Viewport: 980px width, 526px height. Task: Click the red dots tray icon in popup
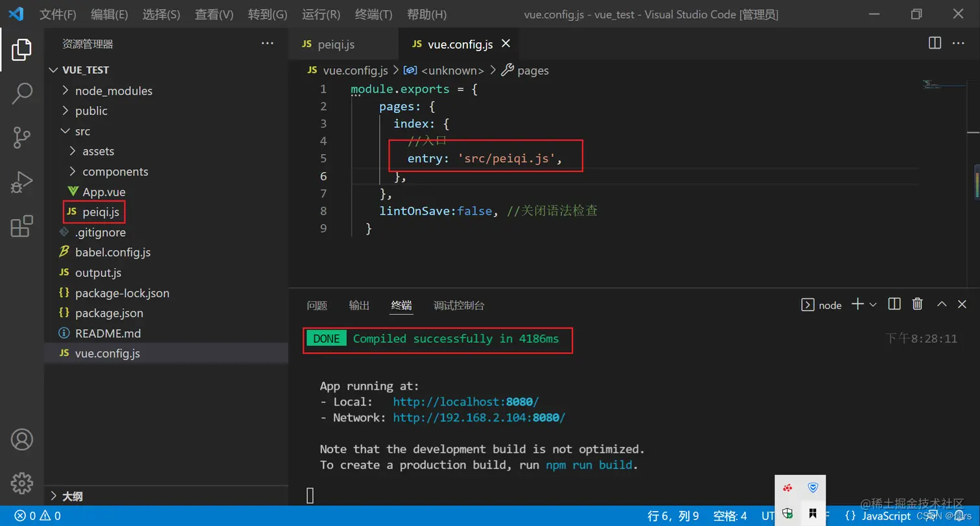[x=787, y=488]
